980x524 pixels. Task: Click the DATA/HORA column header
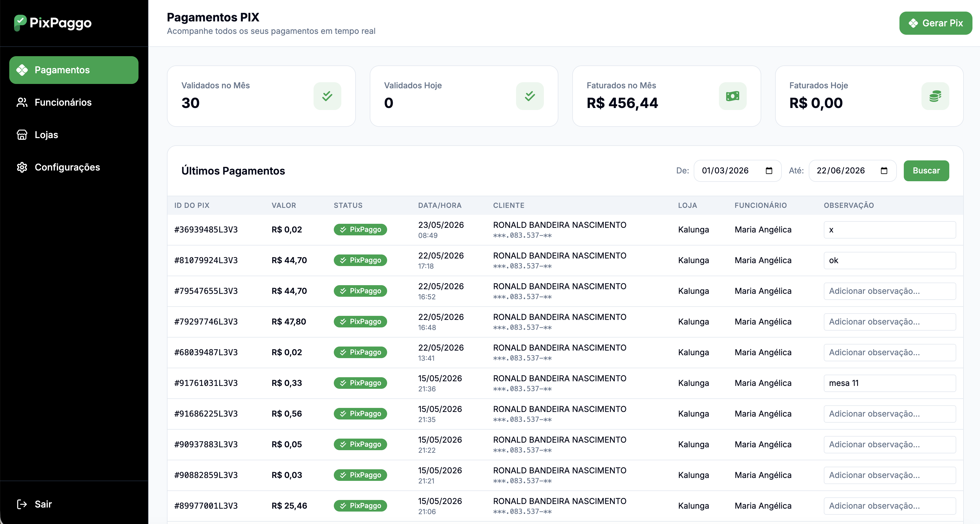pos(440,206)
